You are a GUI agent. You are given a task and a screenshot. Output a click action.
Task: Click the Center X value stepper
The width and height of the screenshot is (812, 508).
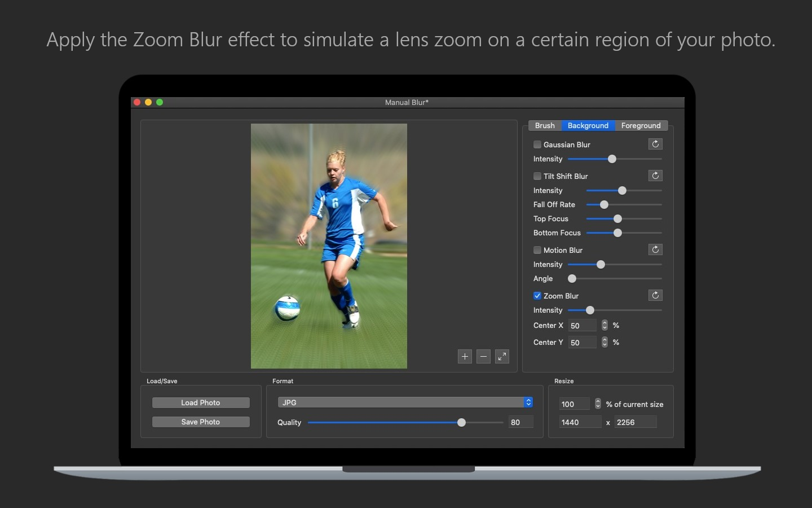point(604,325)
